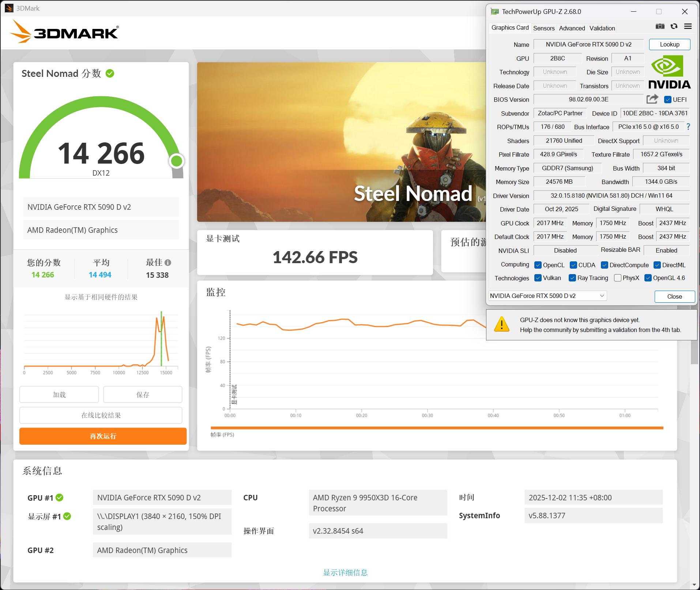Open the GPU selection dropdown in GPU-Z

[547, 296]
